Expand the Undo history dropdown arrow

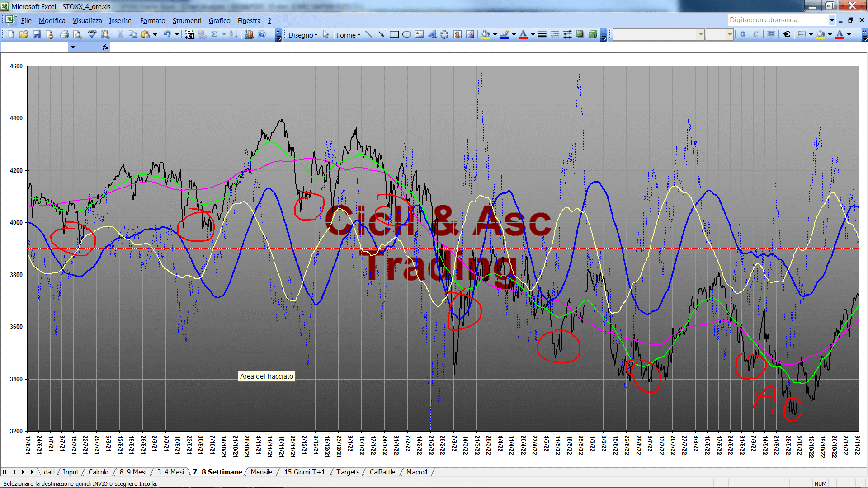177,35
